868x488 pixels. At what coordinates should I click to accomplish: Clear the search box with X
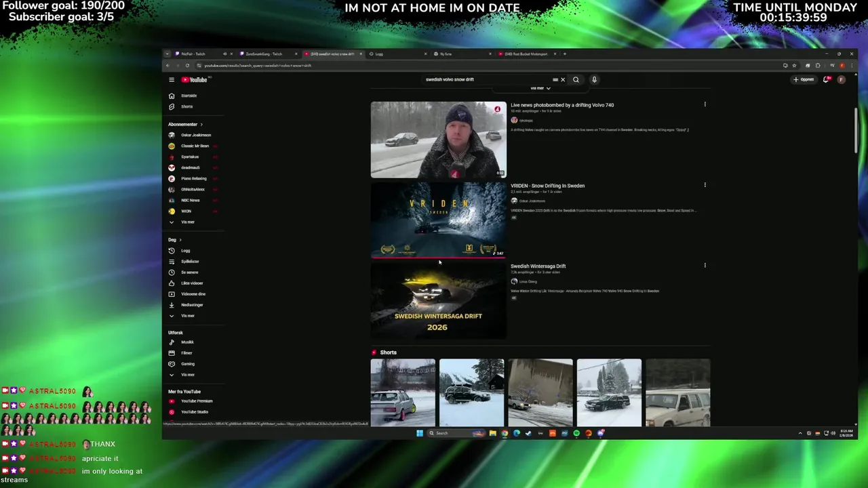(x=562, y=79)
